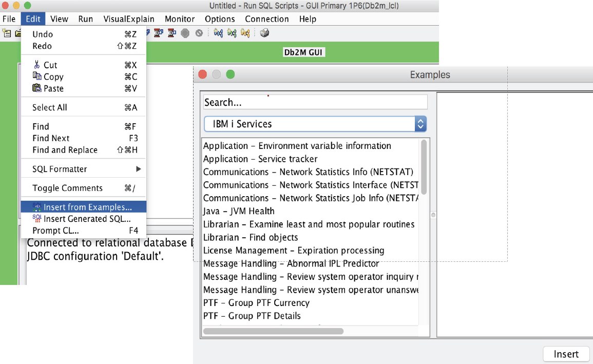Open the Run menu

coord(85,19)
